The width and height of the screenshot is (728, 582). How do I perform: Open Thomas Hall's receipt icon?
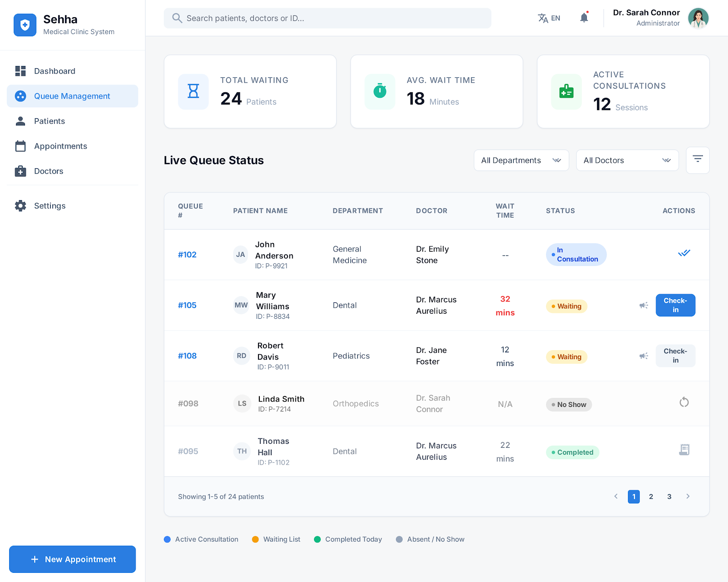[x=684, y=450]
